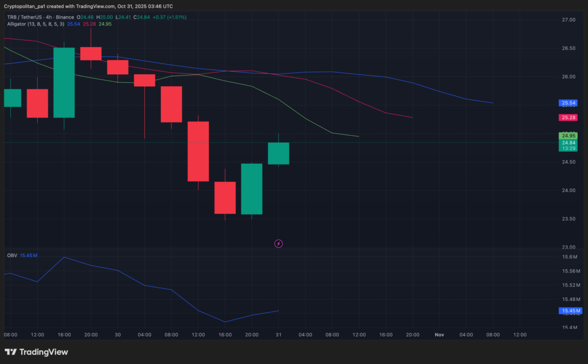Click the green 24.84 last-price label

coord(568,142)
